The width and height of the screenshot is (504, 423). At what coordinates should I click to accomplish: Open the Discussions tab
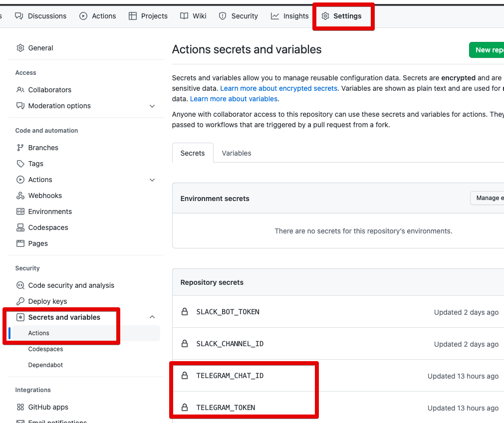click(41, 16)
